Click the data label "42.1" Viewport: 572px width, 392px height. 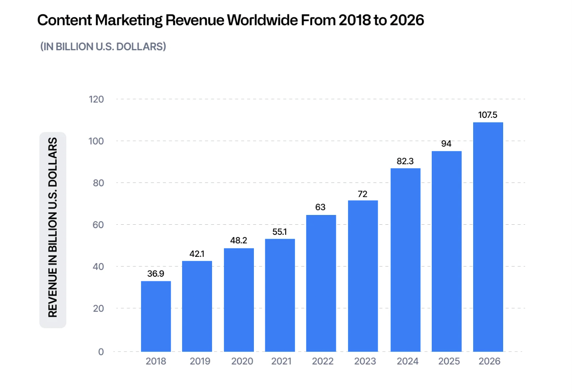click(x=197, y=254)
